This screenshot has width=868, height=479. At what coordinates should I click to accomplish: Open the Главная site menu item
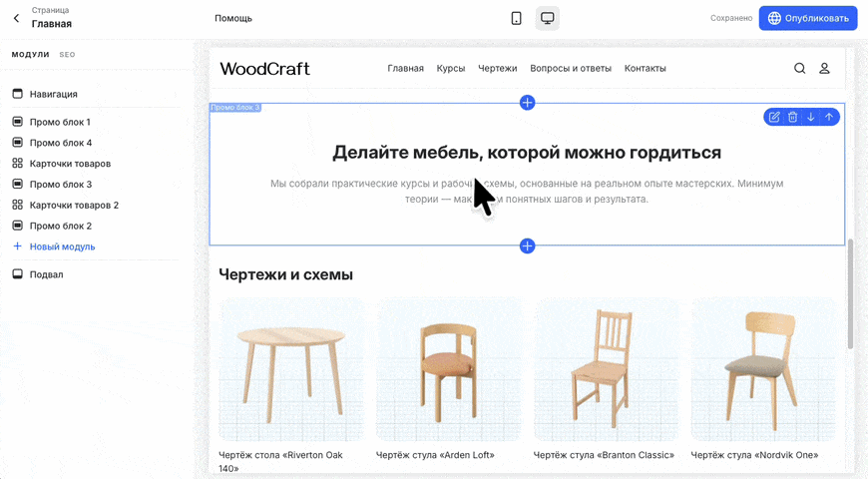coord(405,68)
